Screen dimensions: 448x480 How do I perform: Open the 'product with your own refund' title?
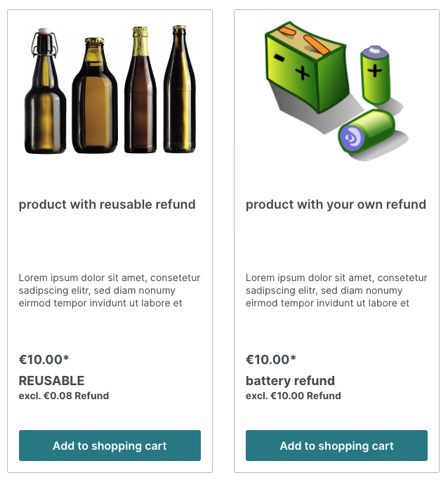336,205
